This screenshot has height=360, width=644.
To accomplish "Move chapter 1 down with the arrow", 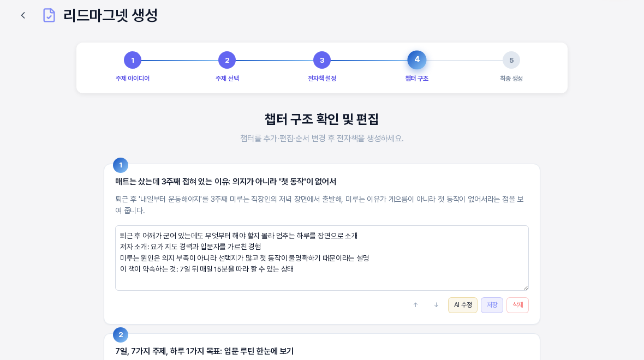I will pos(436,305).
